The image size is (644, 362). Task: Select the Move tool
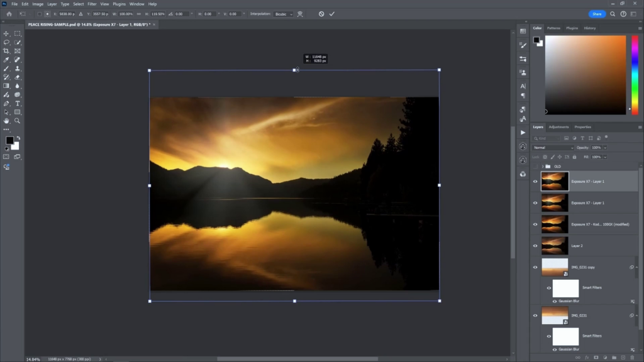[x=6, y=33]
